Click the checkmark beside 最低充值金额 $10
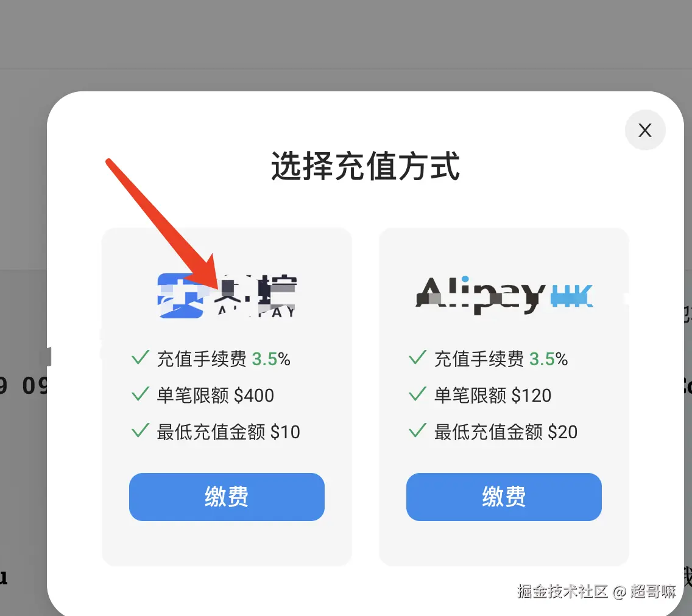692x616 pixels. (x=140, y=430)
